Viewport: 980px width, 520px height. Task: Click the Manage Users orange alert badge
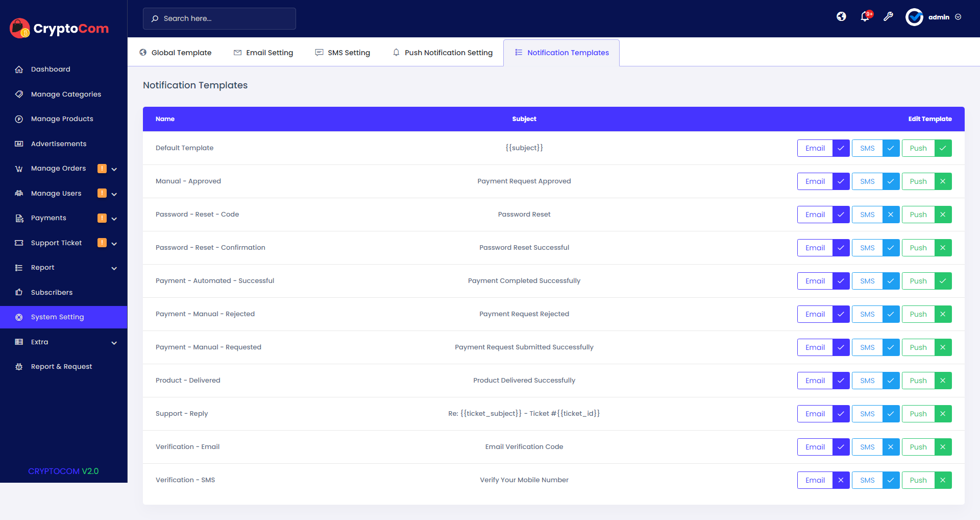tap(102, 193)
